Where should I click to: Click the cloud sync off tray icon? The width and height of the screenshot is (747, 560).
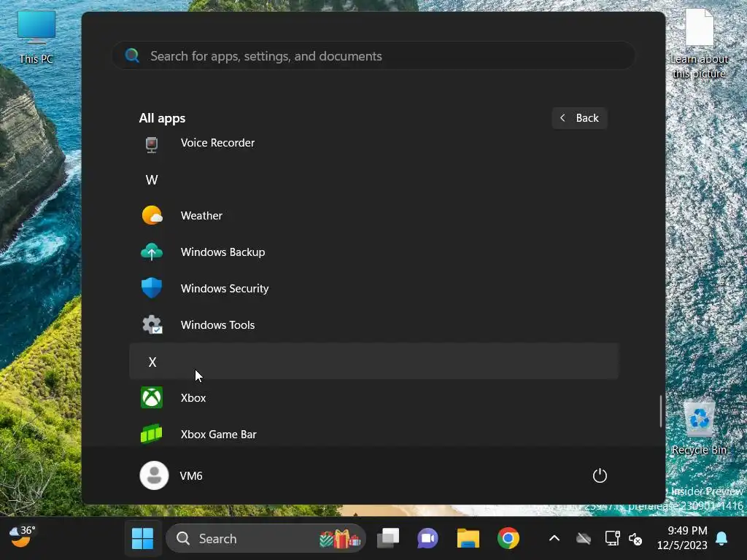pyautogui.click(x=584, y=539)
